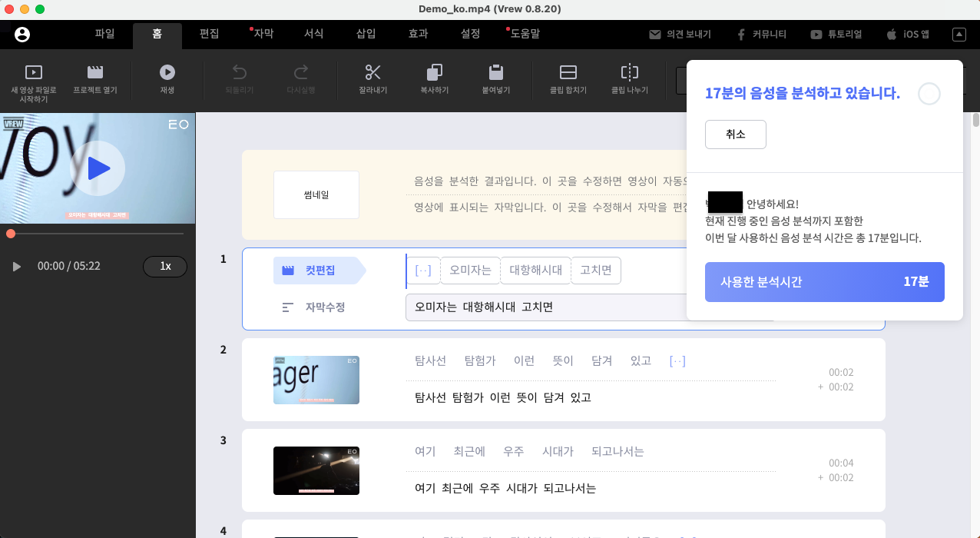Image resolution: width=980 pixels, height=538 pixels.
Task: Click the 사용한 분석시간 17분 bar
Action: tap(825, 282)
